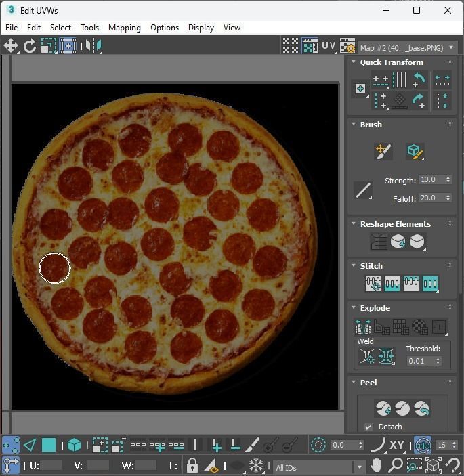Click Stitch Custom icon with gear
The height and width of the screenshot is (476, 464).
373,284
